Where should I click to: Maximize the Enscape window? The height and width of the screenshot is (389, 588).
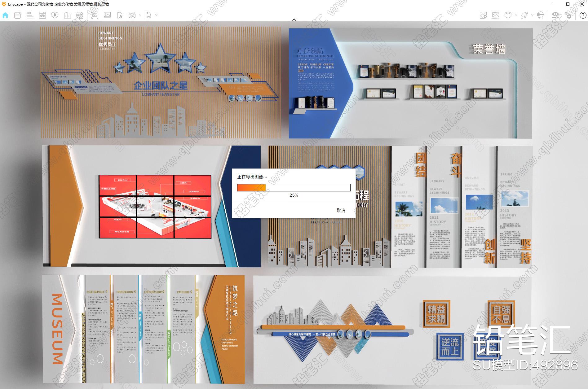(568, 4)
